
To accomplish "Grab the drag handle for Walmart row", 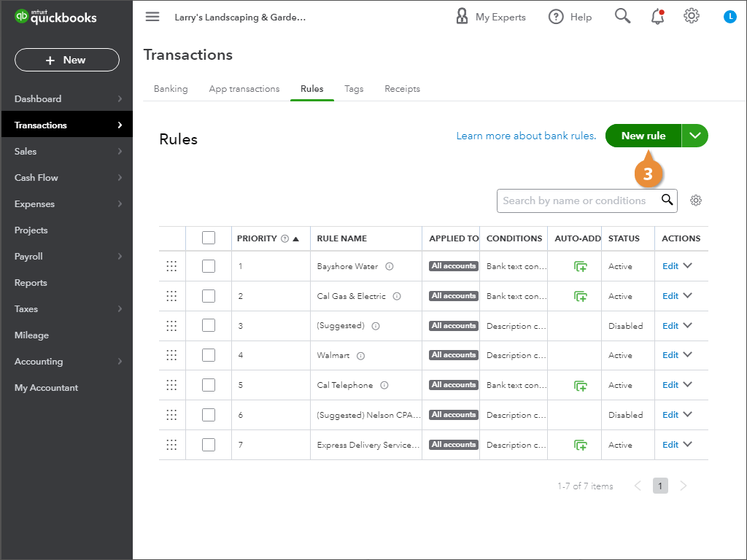I will [x=171, y=355].
